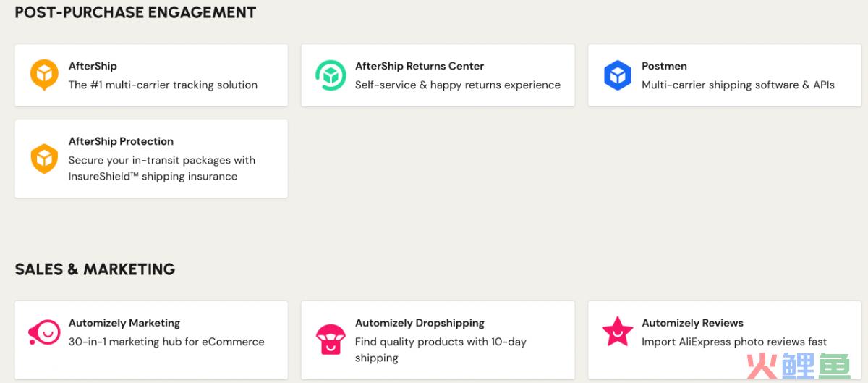This screenshot has width=868, height=383.
Task: Open Automizely Marketing title link
Action: [x=124, y=323]
